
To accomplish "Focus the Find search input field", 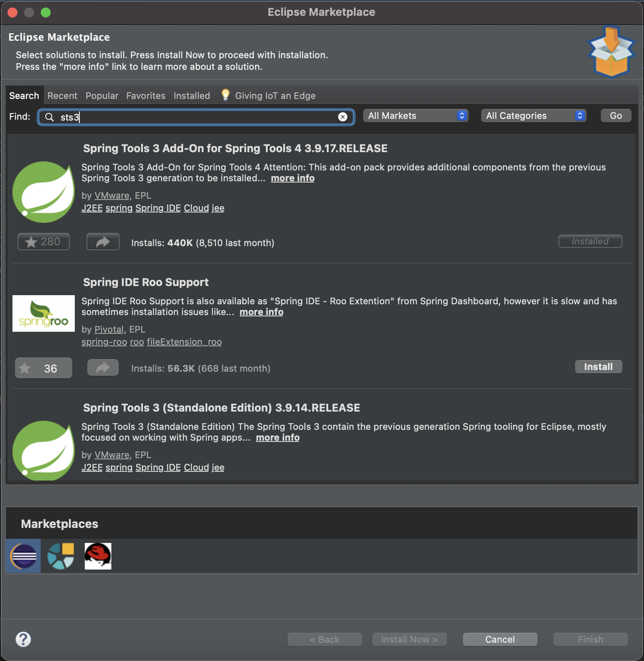I will (x=196, y=117).
